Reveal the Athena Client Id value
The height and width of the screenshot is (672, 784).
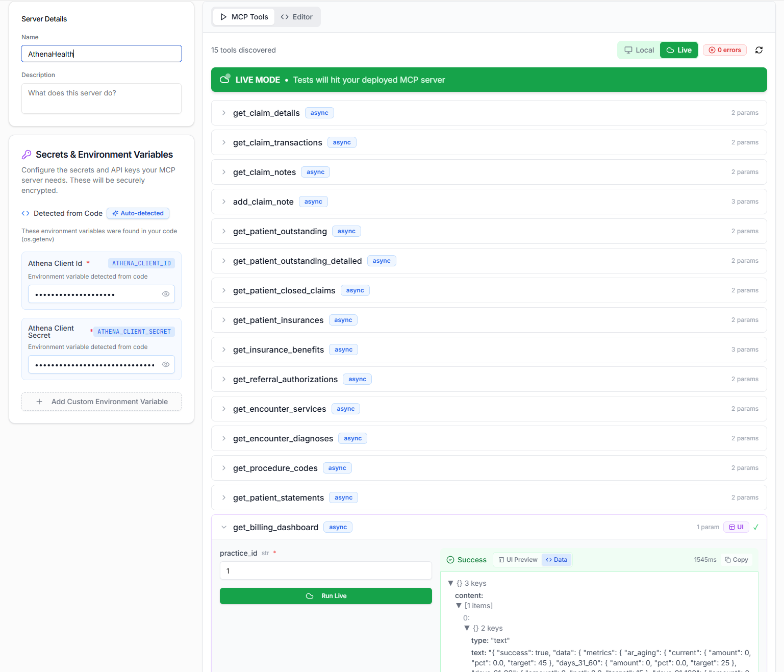[x=166, y=294]
